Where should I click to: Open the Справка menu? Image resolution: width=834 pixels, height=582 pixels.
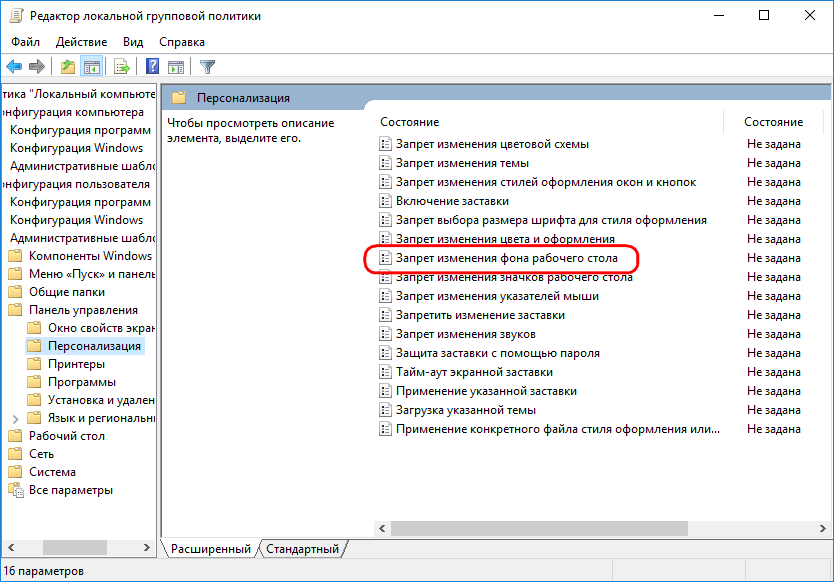point(182,42)
